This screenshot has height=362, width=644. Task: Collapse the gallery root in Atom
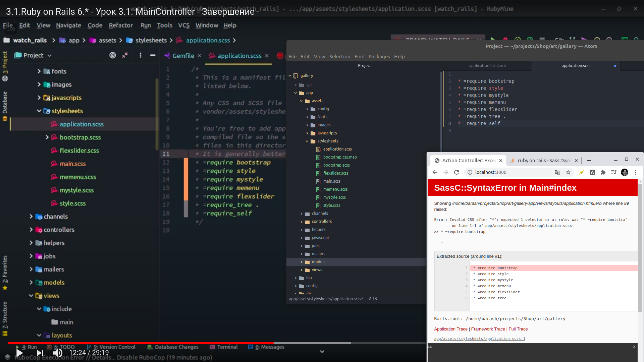point(290,76)
